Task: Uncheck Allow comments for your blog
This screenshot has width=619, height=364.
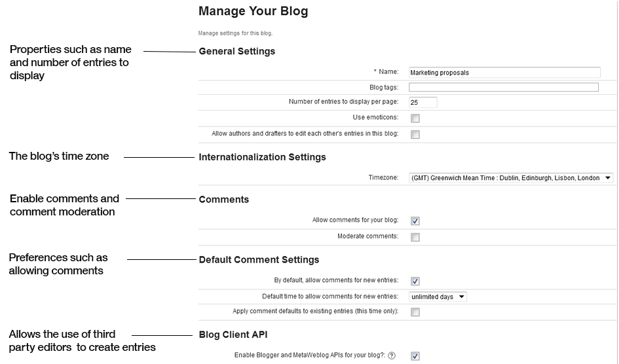Action: click(415, 221)
